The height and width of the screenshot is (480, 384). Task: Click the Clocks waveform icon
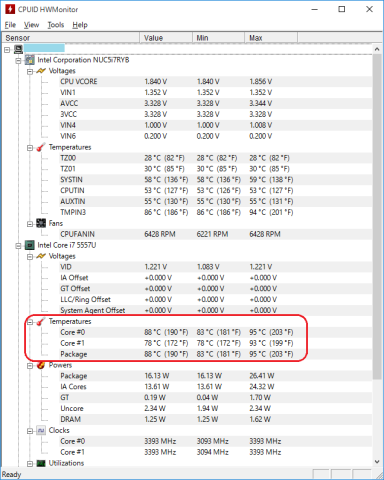point(41,430)
